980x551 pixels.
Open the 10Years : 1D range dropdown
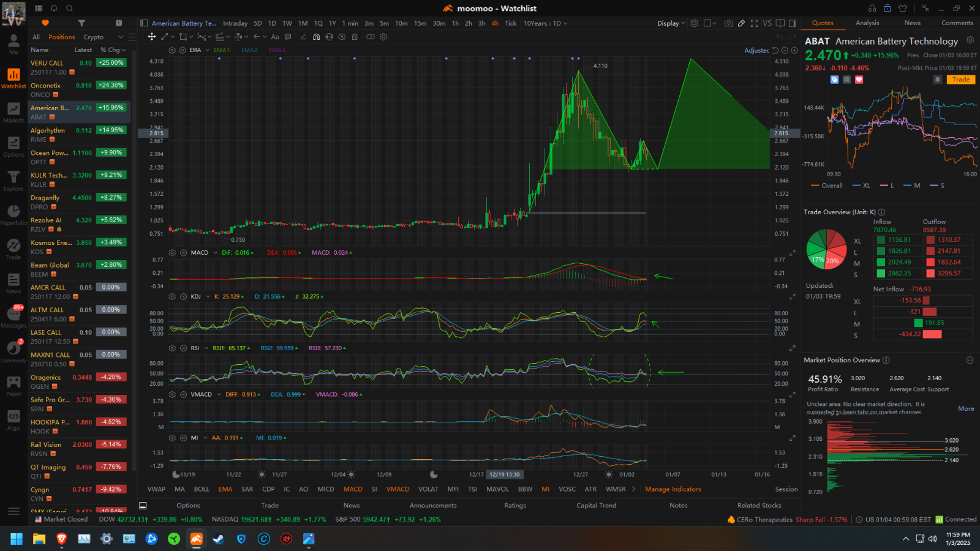tap(545, 23)
